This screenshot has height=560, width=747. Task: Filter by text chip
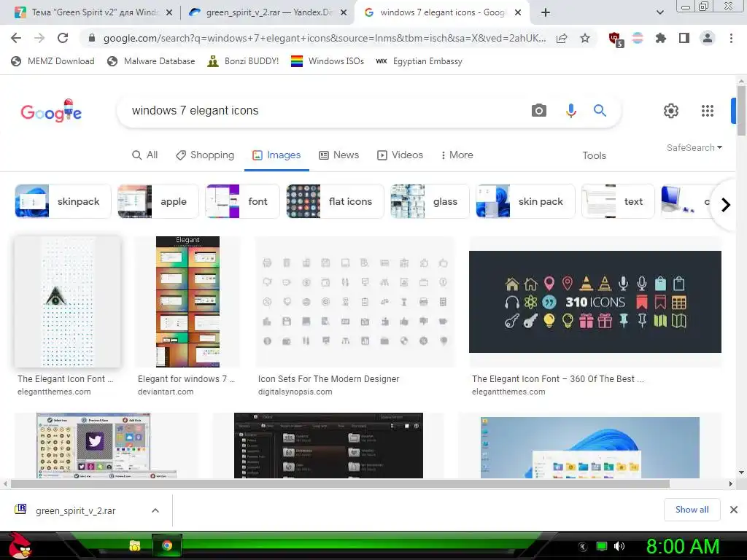[x=619, y=201]
